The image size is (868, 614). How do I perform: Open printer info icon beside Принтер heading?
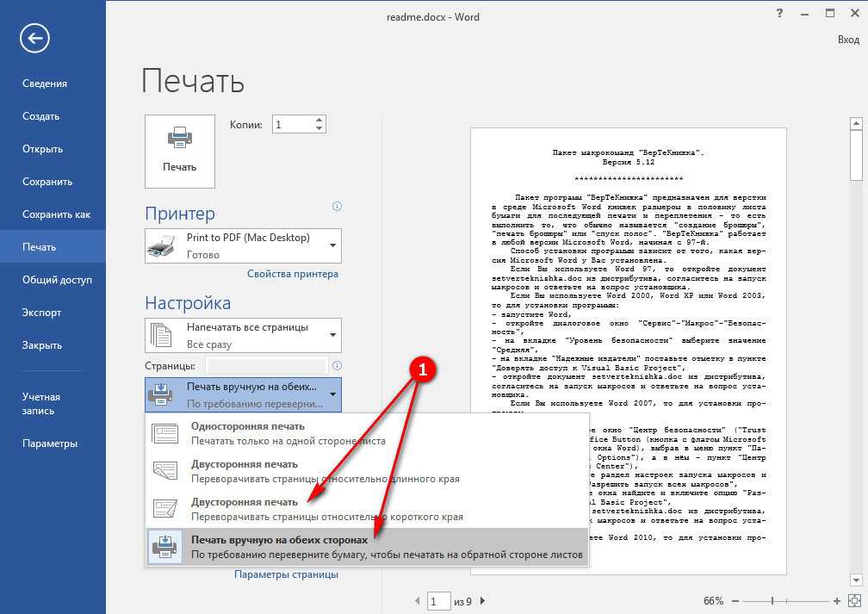pos(337,206)
